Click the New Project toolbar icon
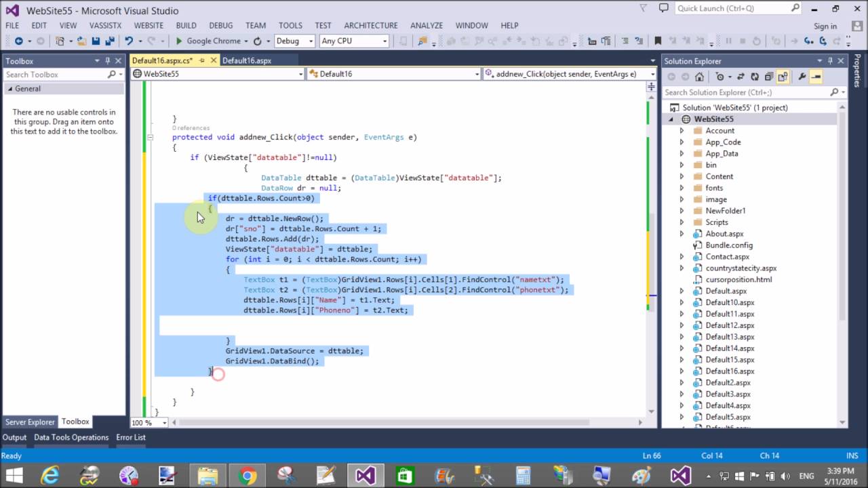 point(60,41)
